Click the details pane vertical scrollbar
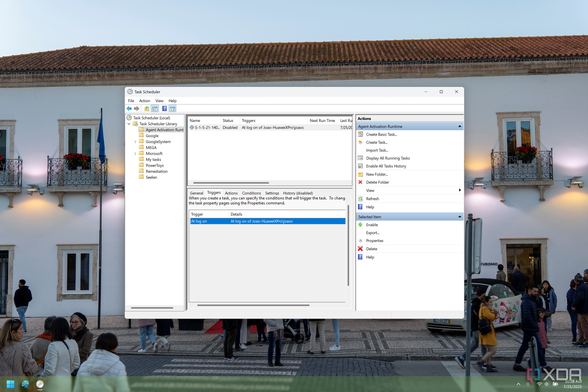The width and height of the screenshot is (588, 392). (348, 246)
